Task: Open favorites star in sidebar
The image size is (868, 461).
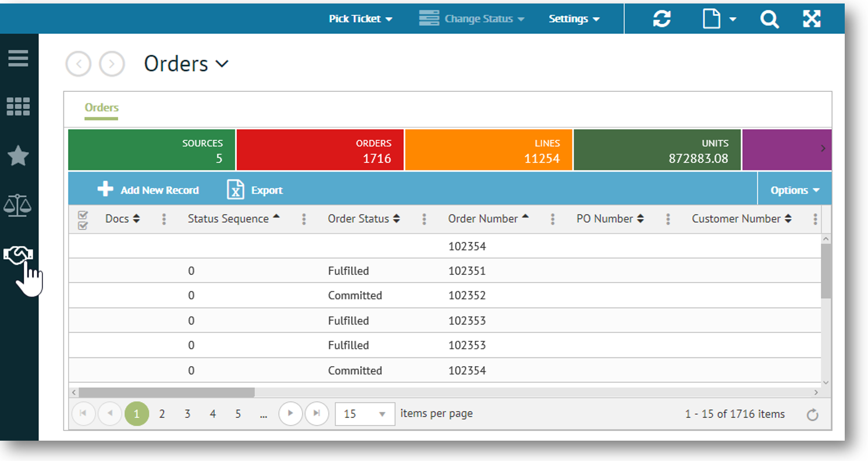Action: pos(18,156)
